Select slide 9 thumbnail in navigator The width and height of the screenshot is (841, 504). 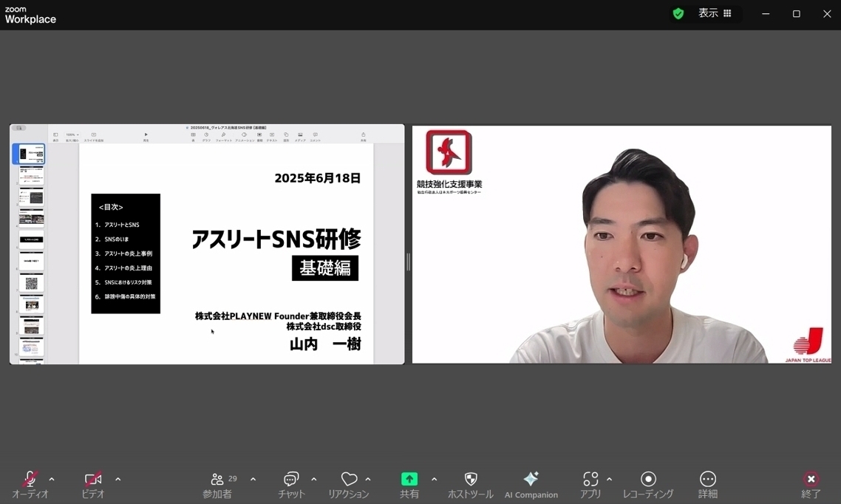31,325
